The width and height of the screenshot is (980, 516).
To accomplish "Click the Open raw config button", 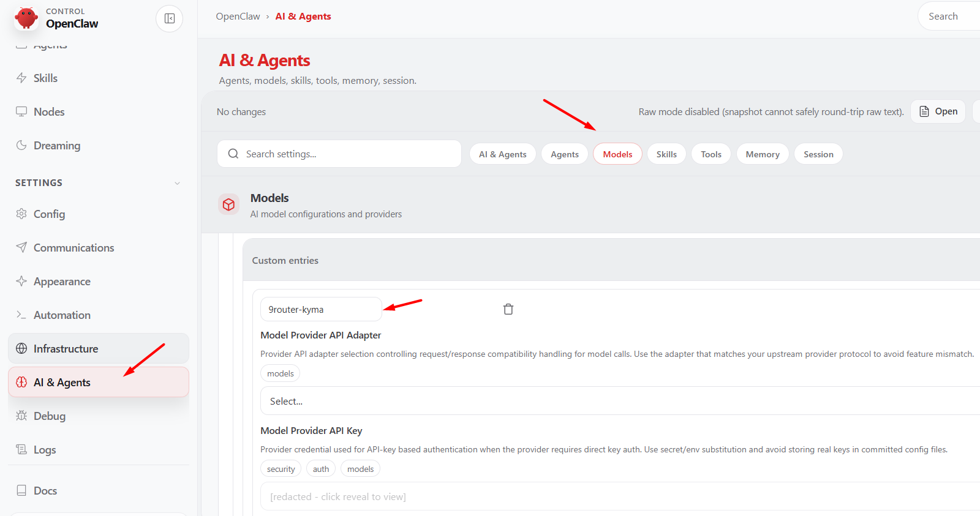I will coord(938,111).
